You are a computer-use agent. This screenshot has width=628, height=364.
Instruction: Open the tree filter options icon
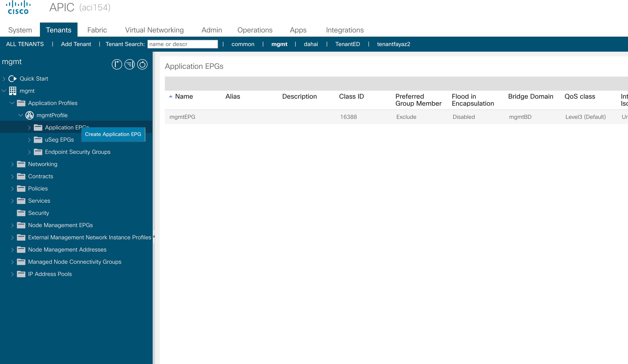129,64
